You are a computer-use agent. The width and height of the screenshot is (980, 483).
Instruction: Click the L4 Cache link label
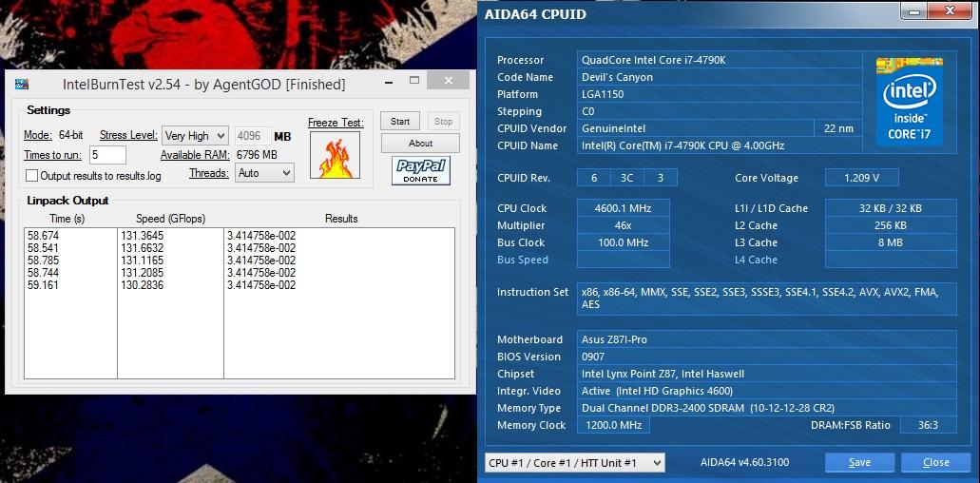pyautogui.click(x=756, y=260)
